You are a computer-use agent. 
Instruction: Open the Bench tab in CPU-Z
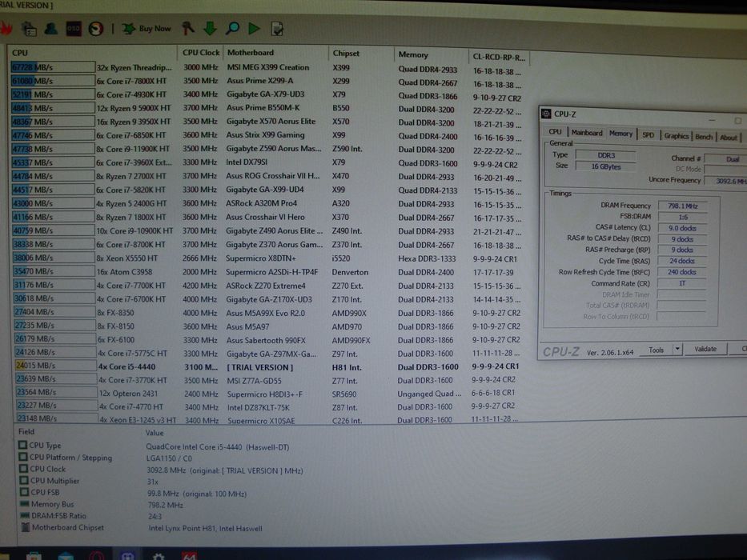click(704, 137)
